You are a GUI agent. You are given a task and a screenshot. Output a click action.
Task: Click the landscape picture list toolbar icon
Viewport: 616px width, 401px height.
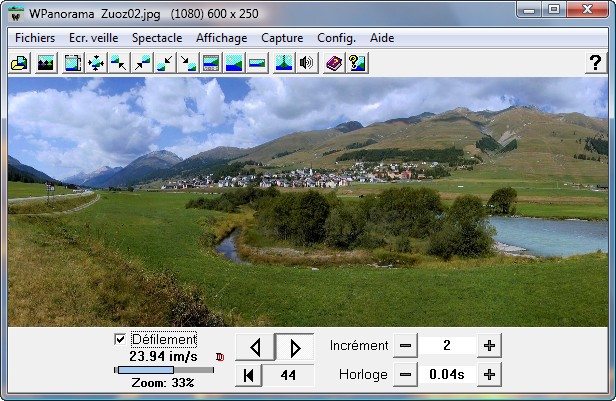[x=46, y=63]
